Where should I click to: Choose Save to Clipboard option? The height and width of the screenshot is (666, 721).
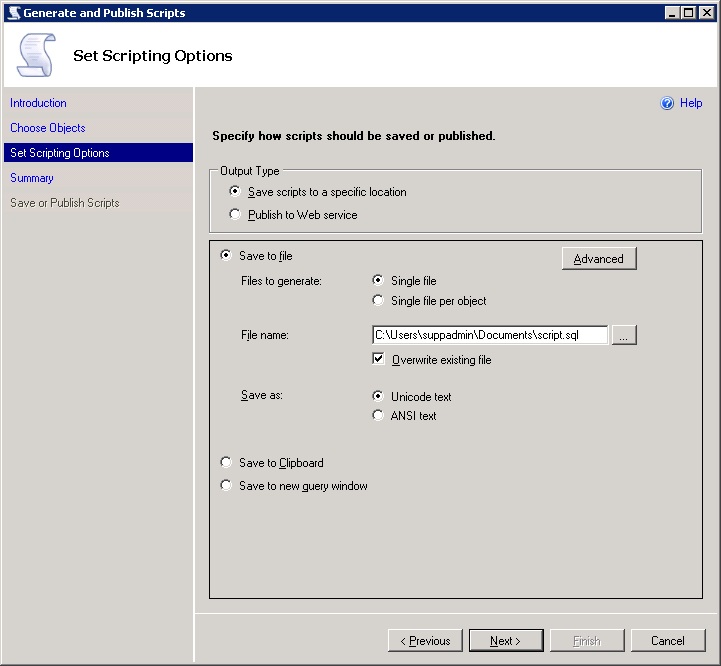pos(226,462)
